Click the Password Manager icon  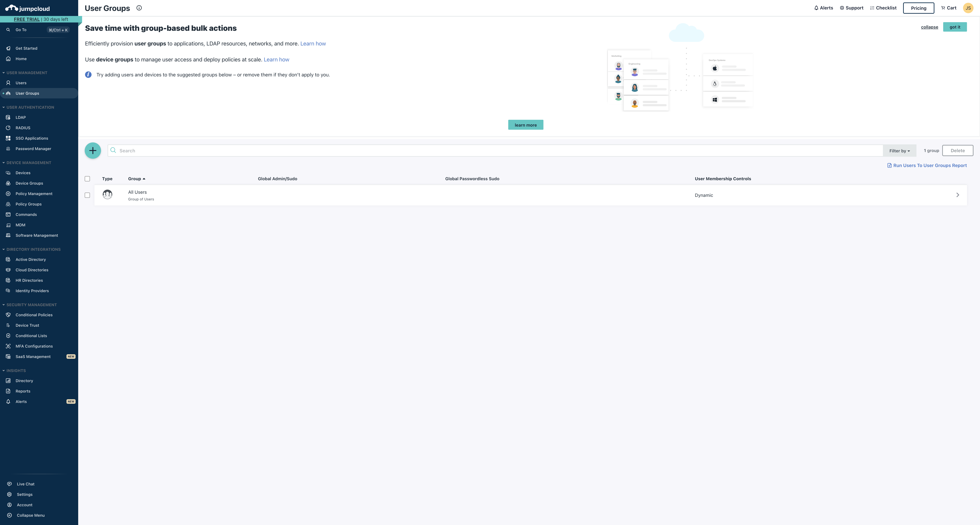(x=8, y=149)
